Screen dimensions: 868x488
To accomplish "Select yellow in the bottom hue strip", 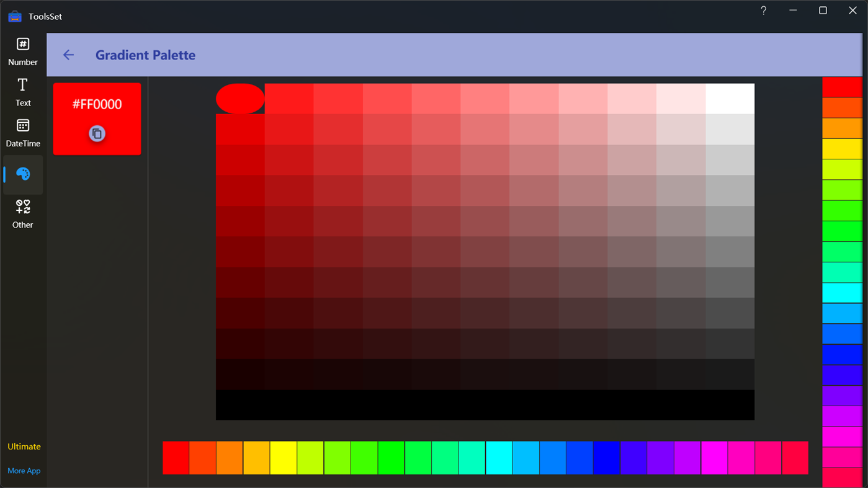I will [x=284, y=458].
